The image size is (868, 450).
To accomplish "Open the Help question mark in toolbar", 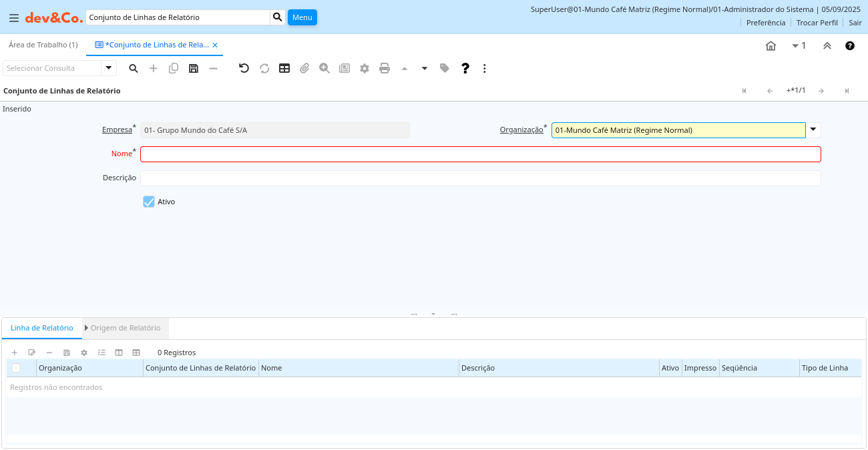I will tap(465, 68).
